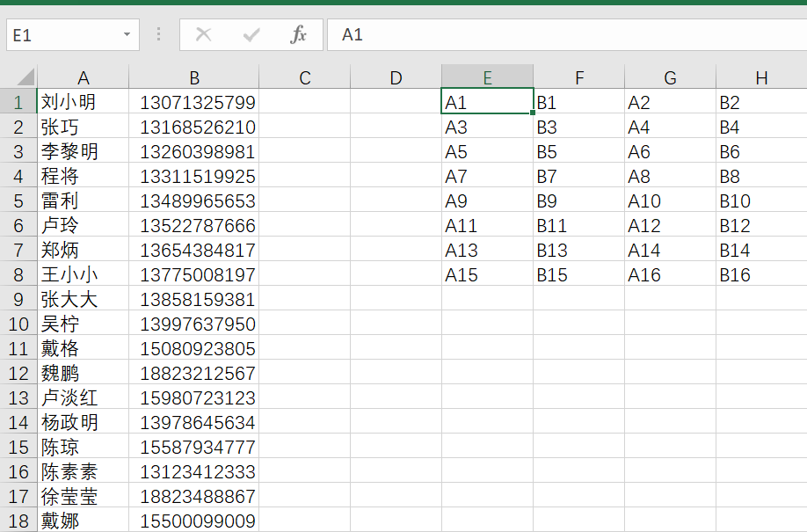Click cell containing B16 text
This screenshot has width=807, height=532.
[x=761, y=275]
